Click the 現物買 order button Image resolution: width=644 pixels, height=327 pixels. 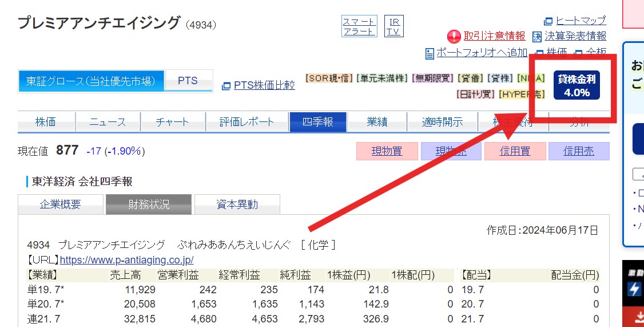coord(387,151)
